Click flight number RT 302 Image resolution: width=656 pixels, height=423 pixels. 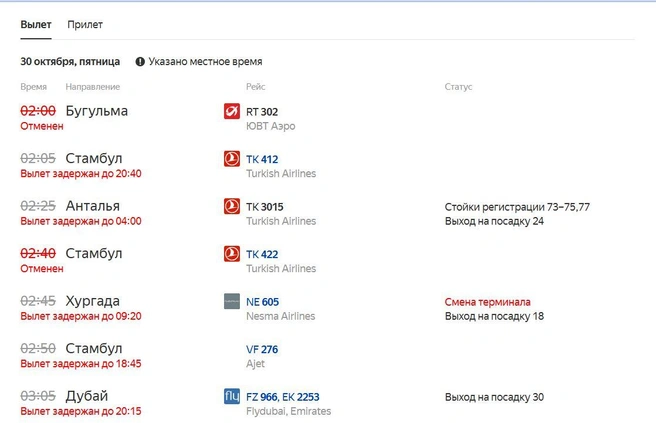click(262, 112)
